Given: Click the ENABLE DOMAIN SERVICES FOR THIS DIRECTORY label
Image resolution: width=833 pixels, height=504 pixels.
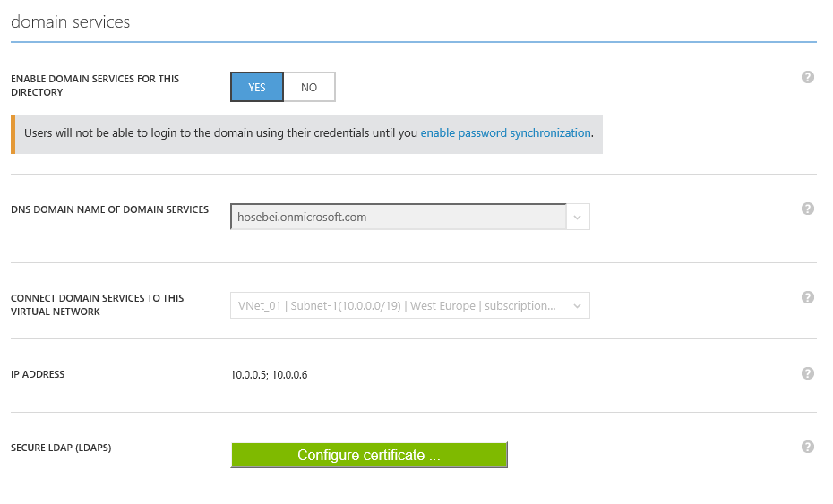Looking at the screenshot, I should click(95, 86).
